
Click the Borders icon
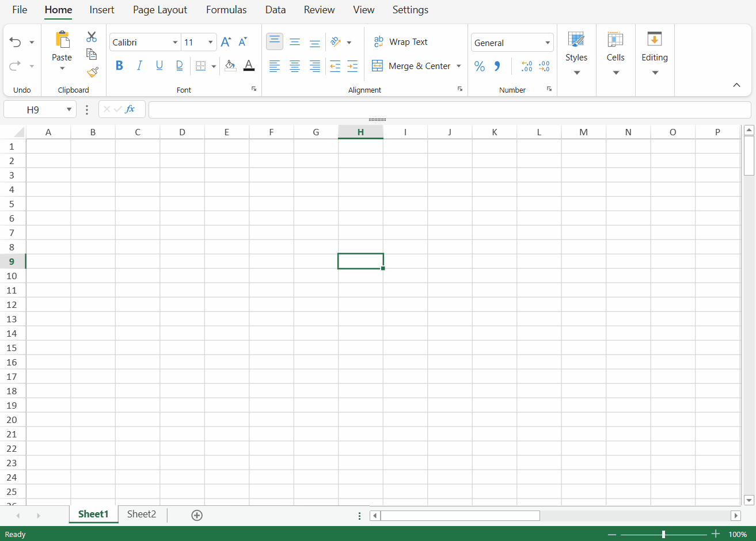coord(200,66)
